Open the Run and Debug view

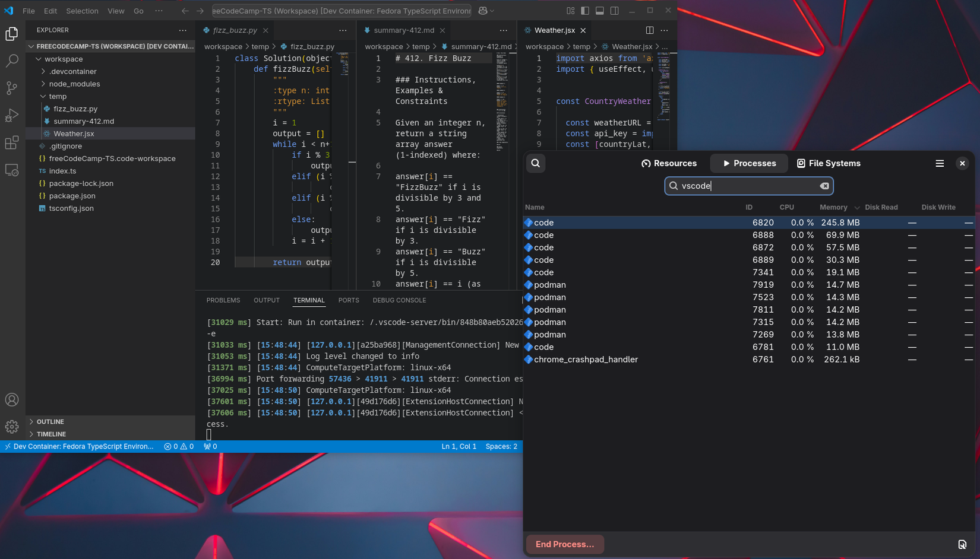tap(12, 115)
